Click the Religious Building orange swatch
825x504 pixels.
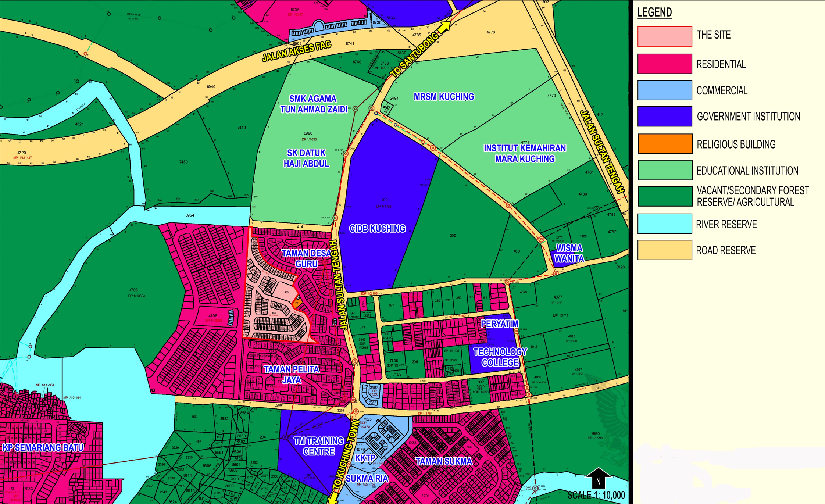(665, 144)
